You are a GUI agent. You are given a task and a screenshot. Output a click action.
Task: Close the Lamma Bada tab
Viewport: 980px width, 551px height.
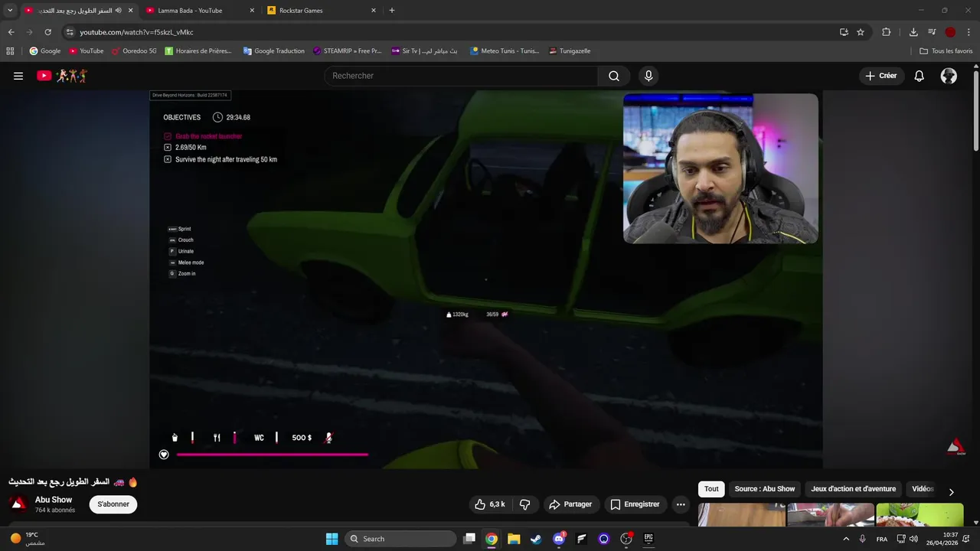click(x=252, y=11)
